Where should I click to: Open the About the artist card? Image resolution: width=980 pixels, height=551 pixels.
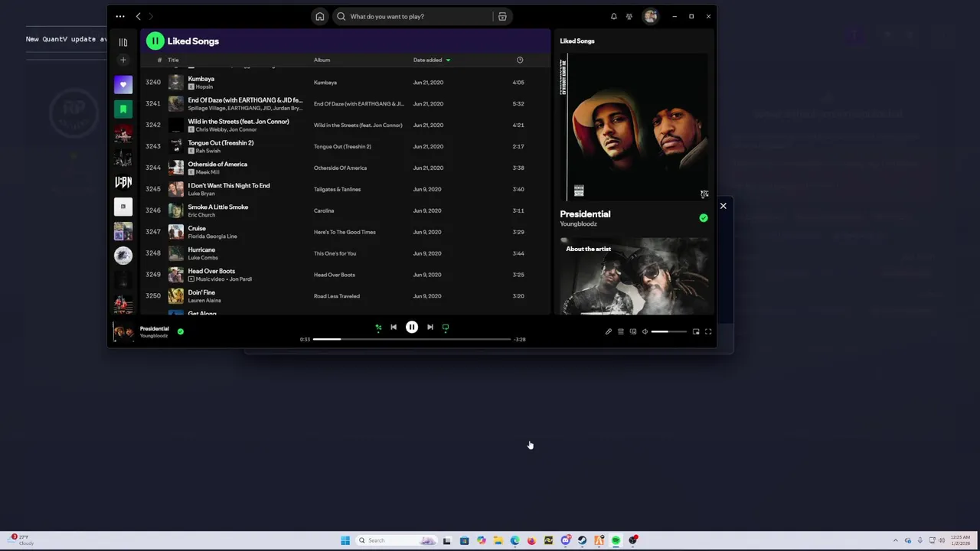[x=634, y=275]
